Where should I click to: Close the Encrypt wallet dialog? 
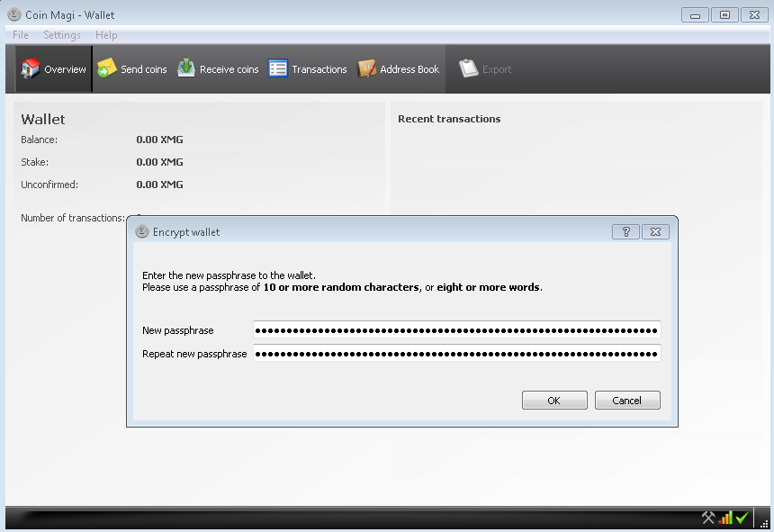(655, 232)
